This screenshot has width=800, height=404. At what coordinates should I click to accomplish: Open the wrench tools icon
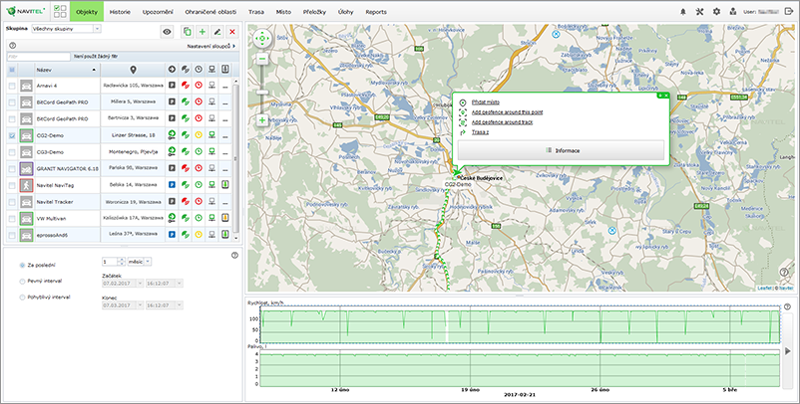(699, 11)
